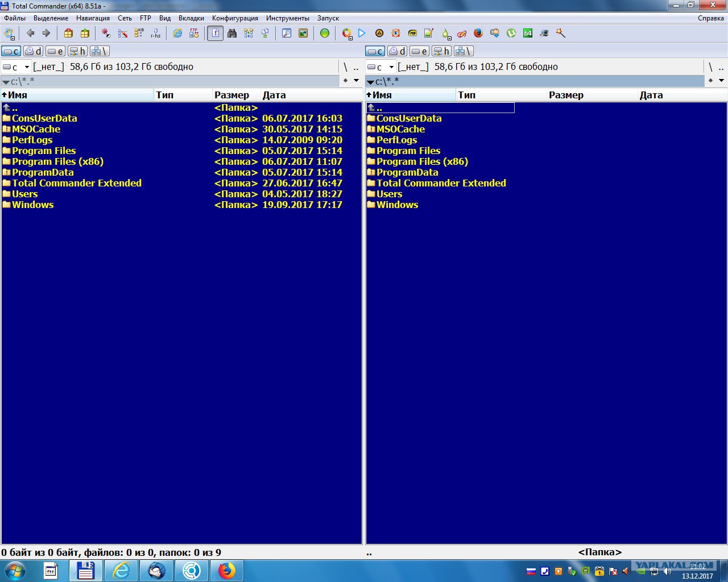This screenshot has height=582, width=728.
Task: Open the Справка menu
Action: pyautogui.click(x=711, y=18)
